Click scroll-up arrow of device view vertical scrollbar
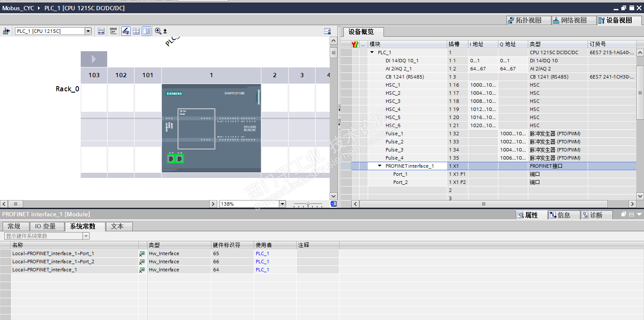This screenshot has width=644, height=320. [x=334, y=41]
